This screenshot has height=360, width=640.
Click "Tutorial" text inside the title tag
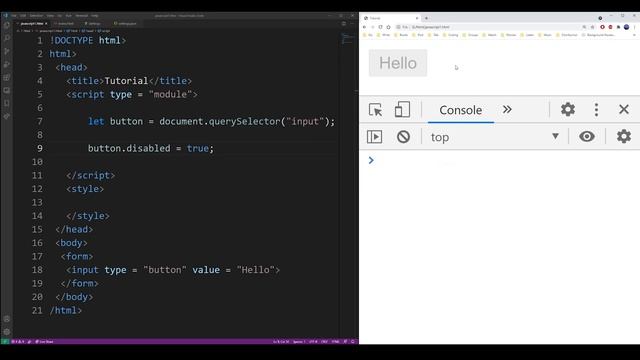(126, 81)
